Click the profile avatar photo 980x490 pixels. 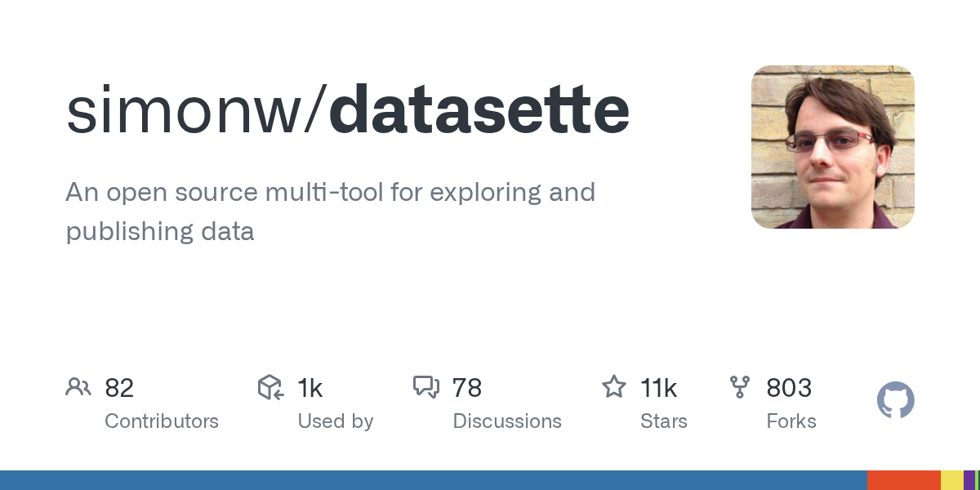point(832,147)
